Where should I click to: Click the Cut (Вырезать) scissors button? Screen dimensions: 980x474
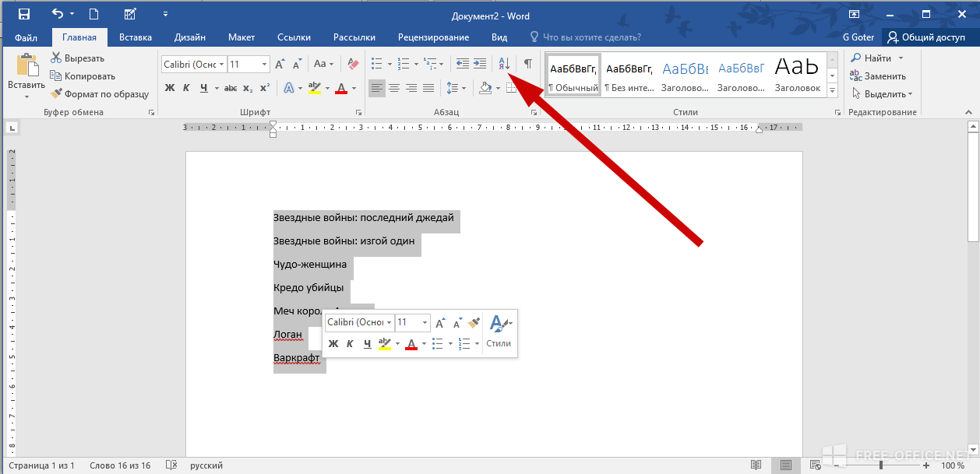click(x=77, y=58)
